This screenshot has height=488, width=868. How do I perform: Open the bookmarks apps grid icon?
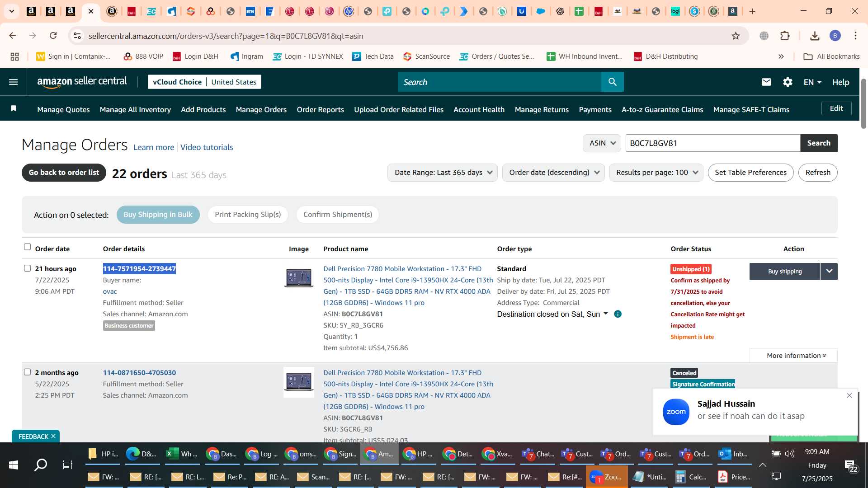[14, 56]
